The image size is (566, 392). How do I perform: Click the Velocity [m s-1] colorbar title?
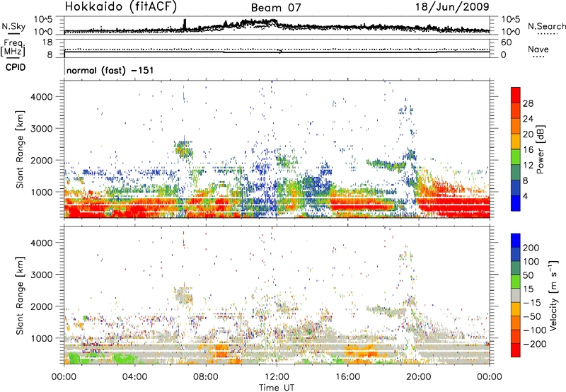pos(553,295)
